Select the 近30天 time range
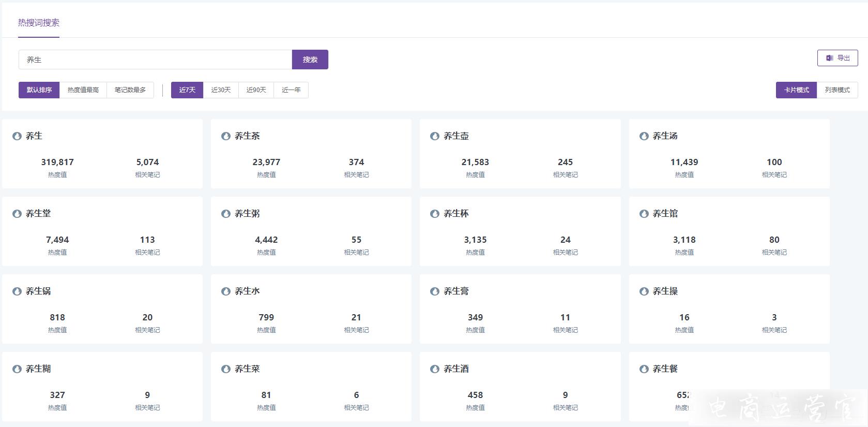868x427 pixels. coord(221,90)
